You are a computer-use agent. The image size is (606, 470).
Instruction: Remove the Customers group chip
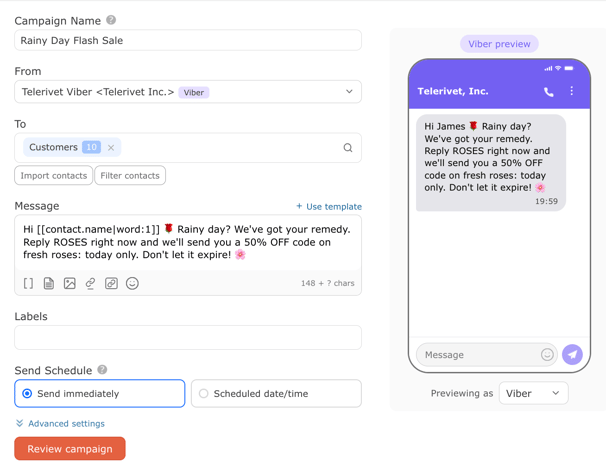coord(111,148)
